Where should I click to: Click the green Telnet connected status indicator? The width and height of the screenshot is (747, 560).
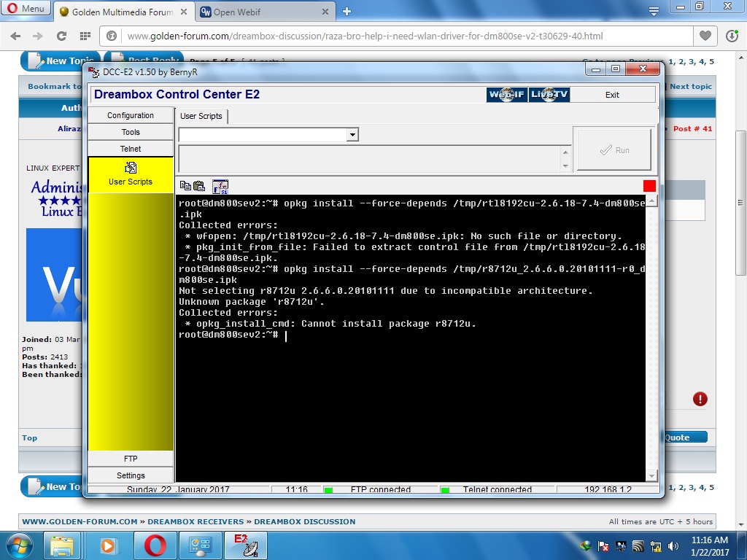pyautogui.click(x=445, y=489)
